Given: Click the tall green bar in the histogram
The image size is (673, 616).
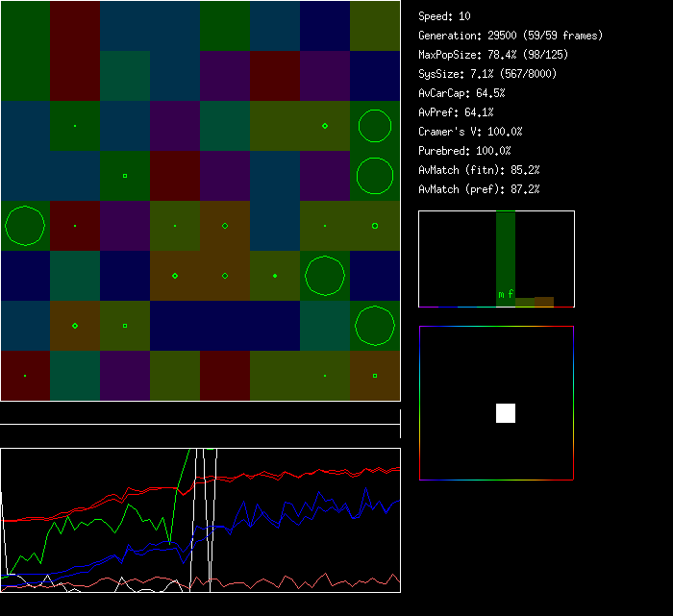Looking at the screenshot, I should pyautogui.click(x=506, y=255).
